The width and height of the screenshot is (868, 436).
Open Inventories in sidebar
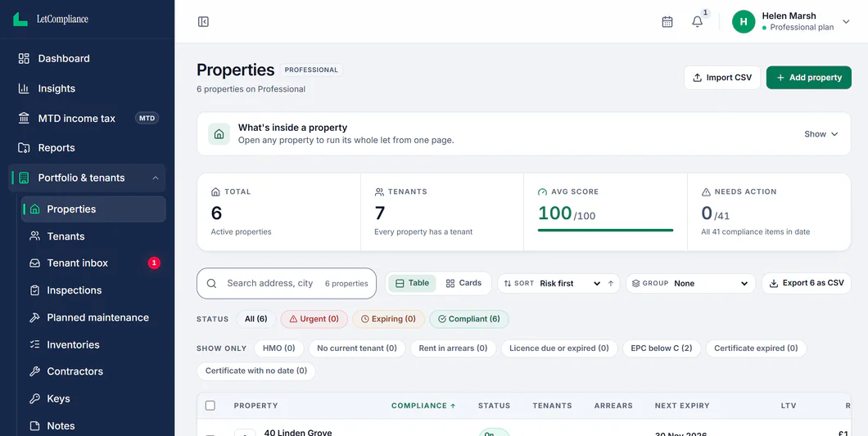point(93,344)
